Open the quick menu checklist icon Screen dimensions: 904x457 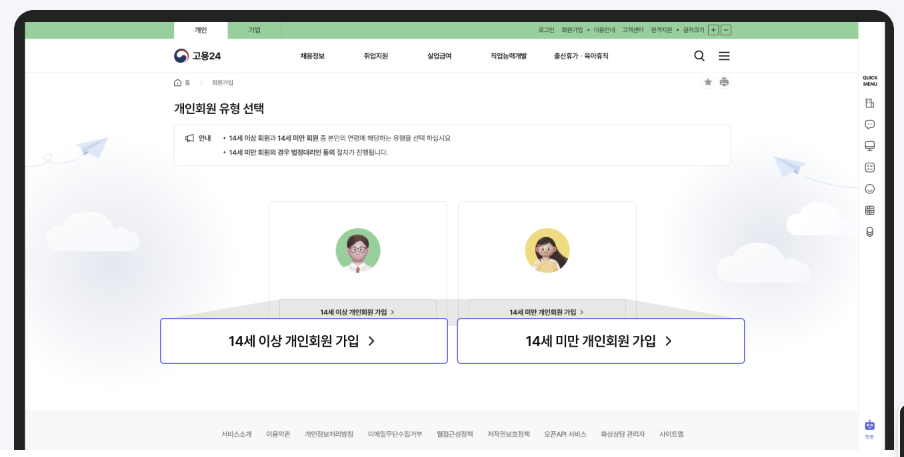click(x=870, y=168)
